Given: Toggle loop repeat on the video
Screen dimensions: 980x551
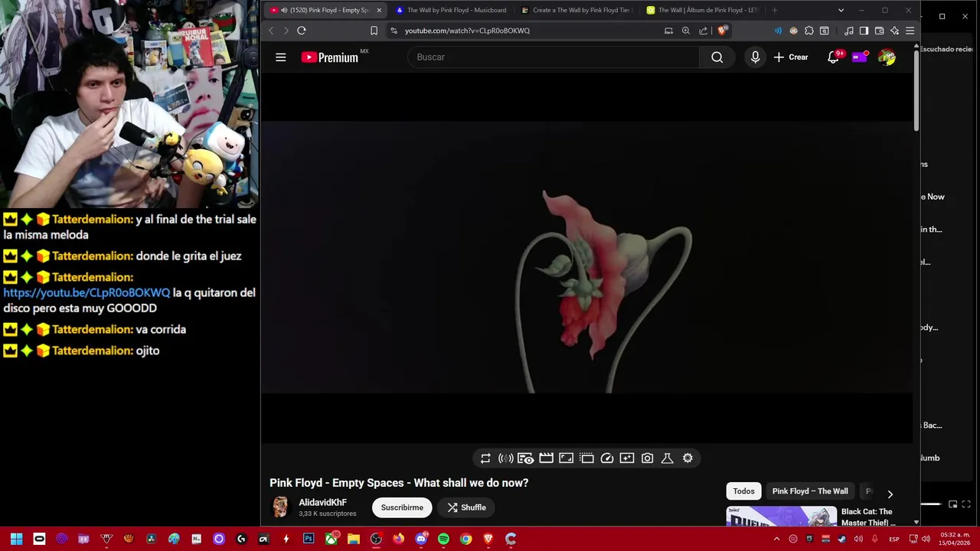Looking at the screenshot, I should coord(485,458).
